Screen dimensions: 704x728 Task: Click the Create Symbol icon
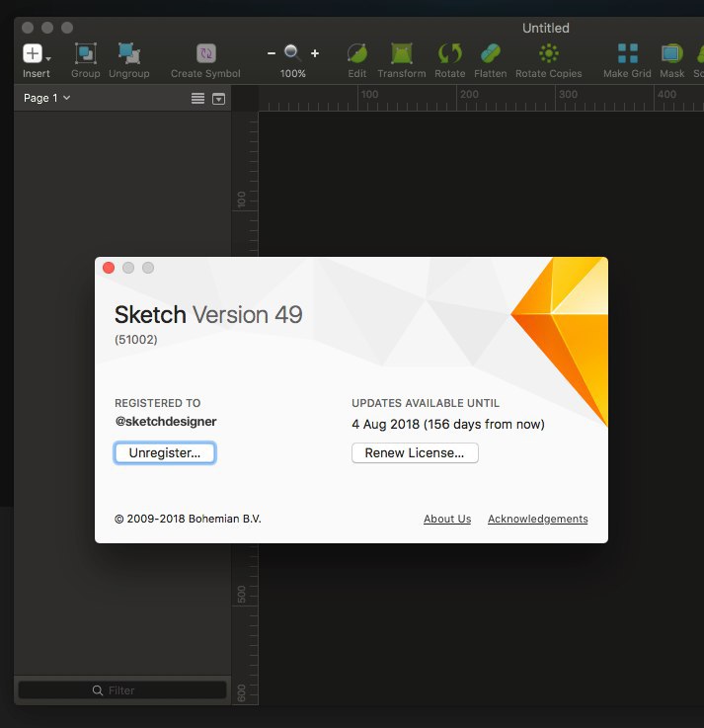coord(206,53)
